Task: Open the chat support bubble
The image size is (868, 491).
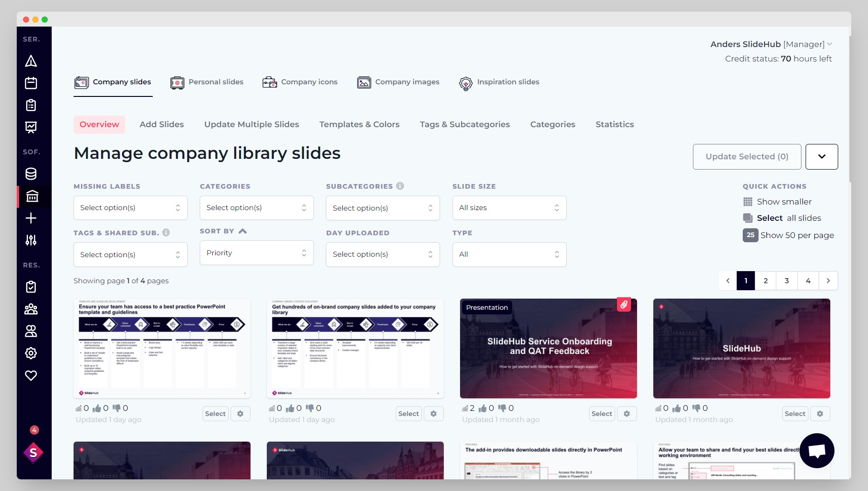Action: coord(817,450)
